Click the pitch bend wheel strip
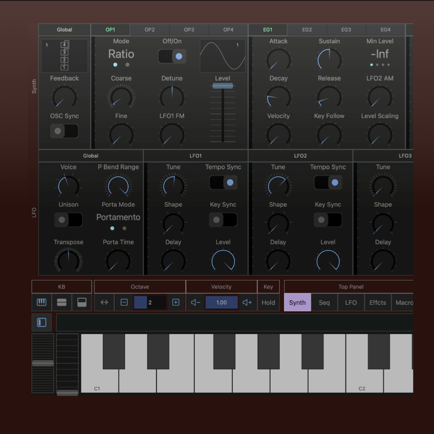The height and width of the screenshot is (434, 434). 43,363
